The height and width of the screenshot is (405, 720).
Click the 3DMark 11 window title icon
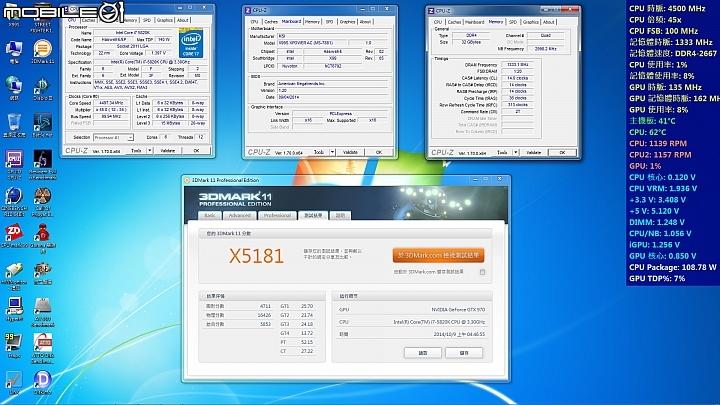[x=187, y=180]
